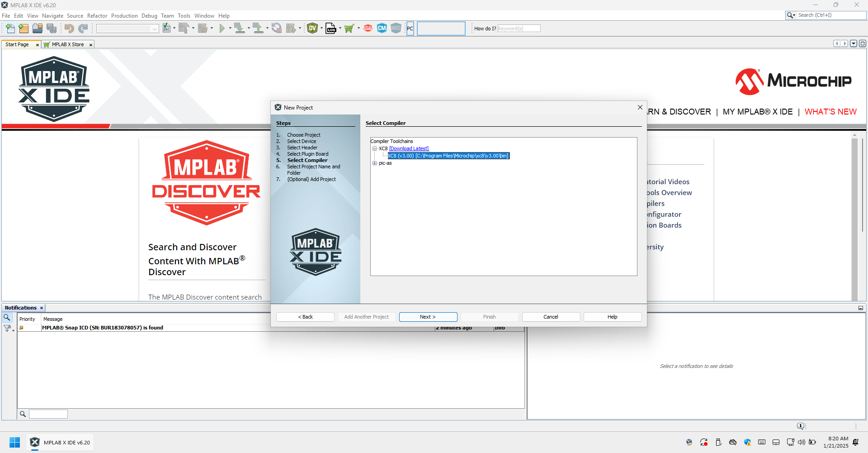Click the Debug Project icon
The height and width of the screenshot is (453, 868).
coord(291,29)
